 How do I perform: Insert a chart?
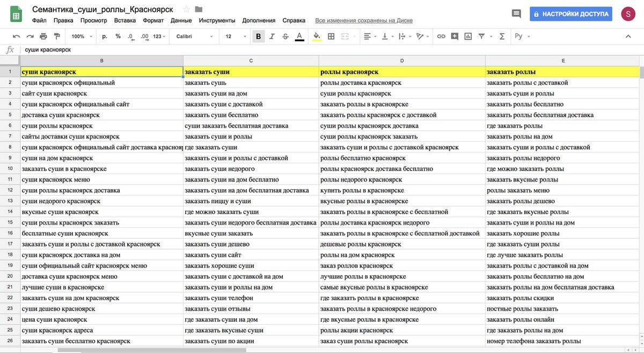tap(468, 37)
